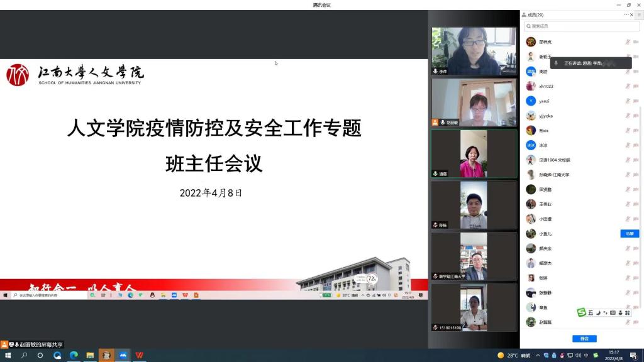Open WPS Office from the taskbar
The width and height of the screenshot is (644, 362).
click(x=139, y=355)
